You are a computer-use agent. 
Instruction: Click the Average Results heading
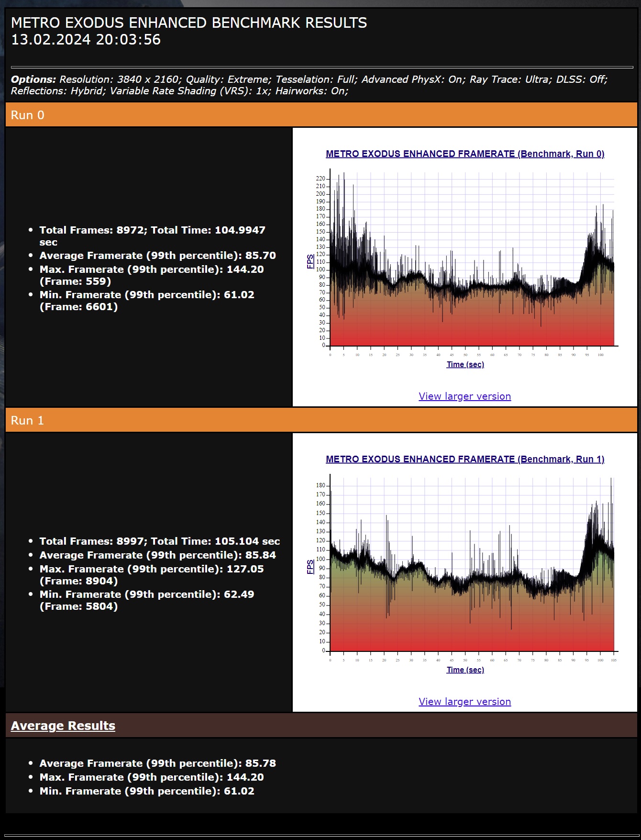pyautogui.click(x=63, y=726)
